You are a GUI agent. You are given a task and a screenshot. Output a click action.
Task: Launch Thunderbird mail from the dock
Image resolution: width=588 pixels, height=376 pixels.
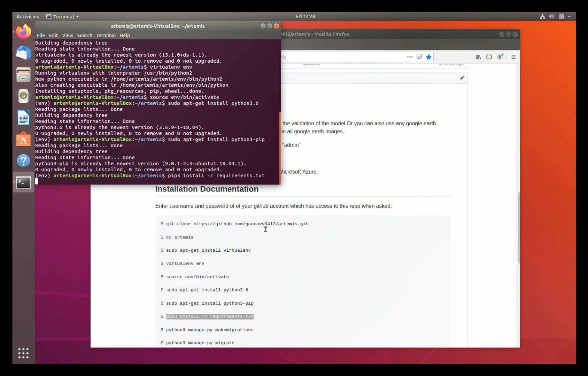pyautogui.click(x=23, y=53)
